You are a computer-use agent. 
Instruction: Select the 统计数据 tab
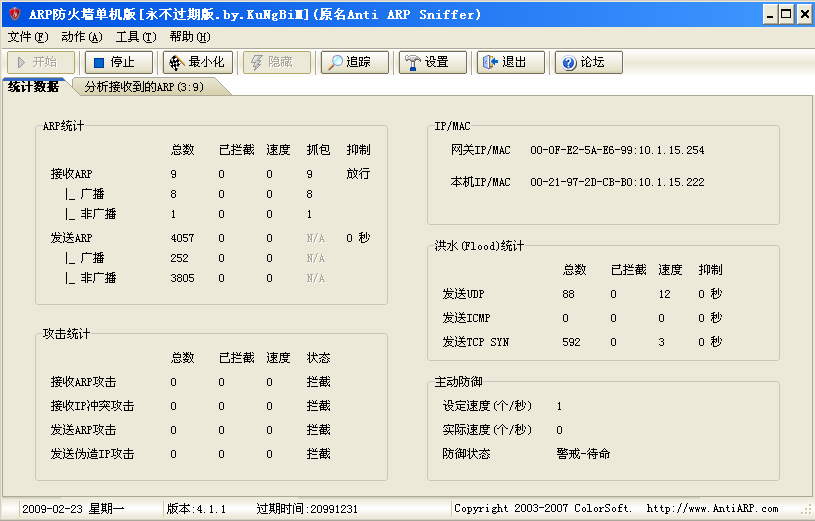(33, 87)
